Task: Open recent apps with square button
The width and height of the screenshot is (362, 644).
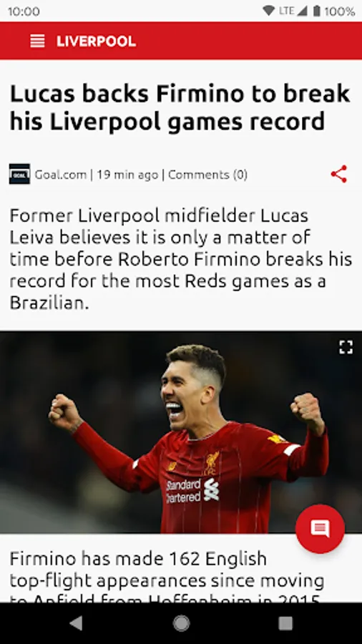Action: point(285,623)
